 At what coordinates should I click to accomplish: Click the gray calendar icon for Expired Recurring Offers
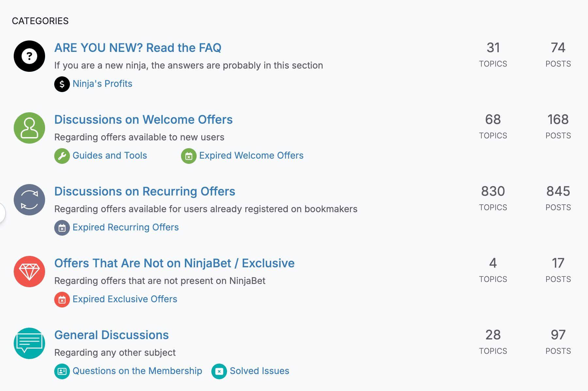coord(62,228)
